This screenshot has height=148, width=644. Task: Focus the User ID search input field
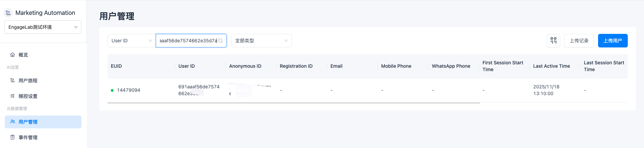tap(188, 41)
